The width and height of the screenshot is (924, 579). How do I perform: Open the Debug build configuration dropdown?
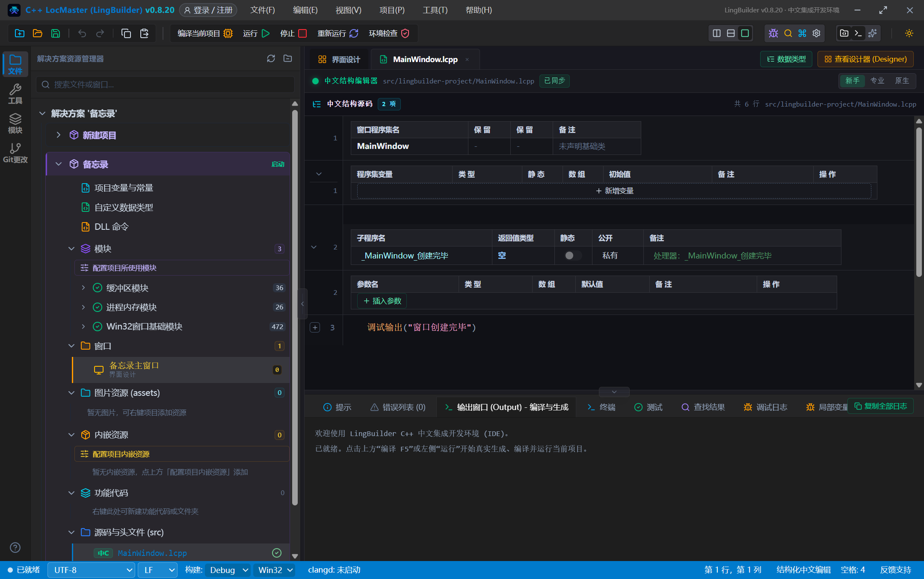pyautogui.click(x=229, y=570)
